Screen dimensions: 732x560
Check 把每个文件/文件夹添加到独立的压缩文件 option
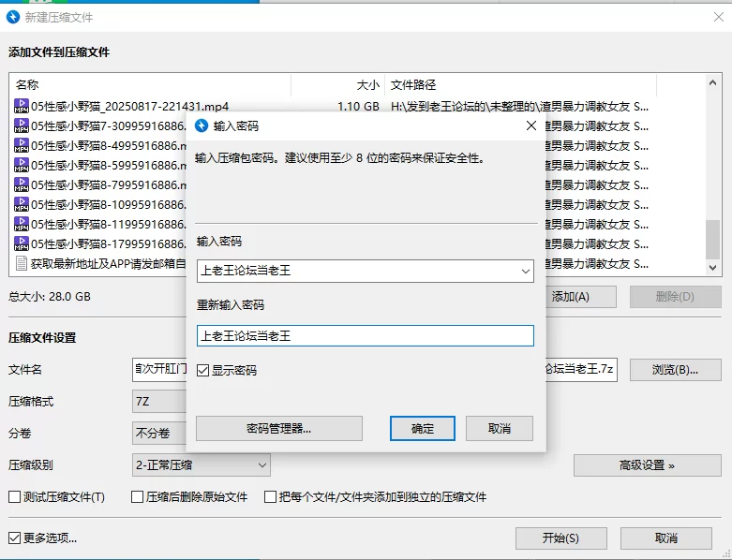pos(270,497)
